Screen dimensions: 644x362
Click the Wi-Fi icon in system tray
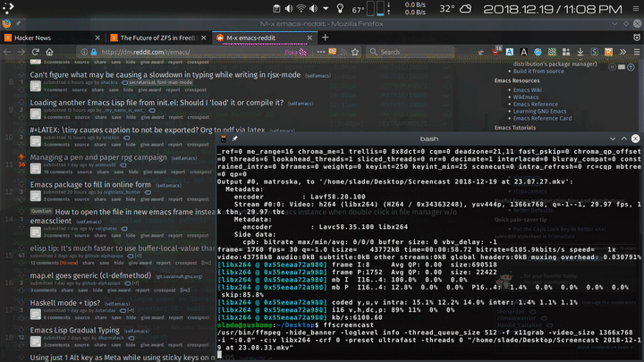click(x=301, y=9)
